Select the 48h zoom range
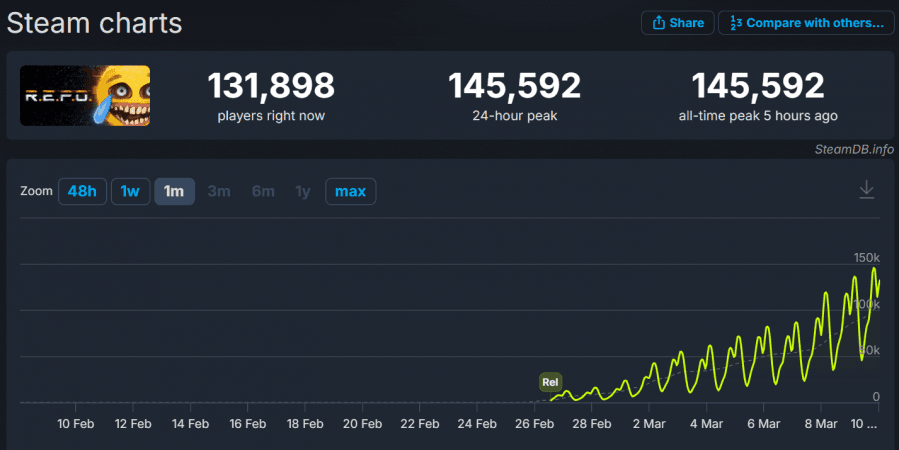899x450 pixels. click(82, 191)
